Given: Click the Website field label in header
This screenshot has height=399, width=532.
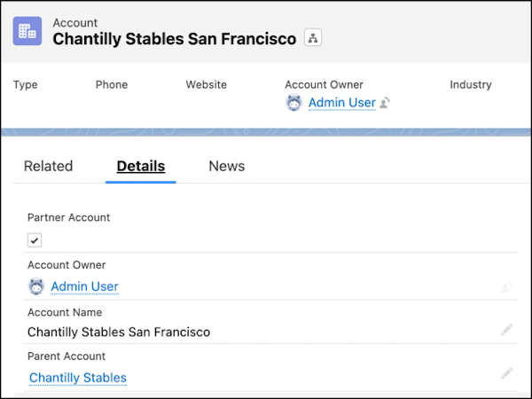Looking at the screenshot, I should [x=207, y=84].
